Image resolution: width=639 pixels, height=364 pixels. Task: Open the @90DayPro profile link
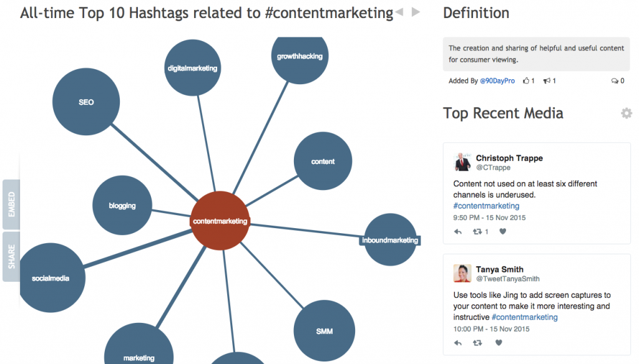coord(497,80)
